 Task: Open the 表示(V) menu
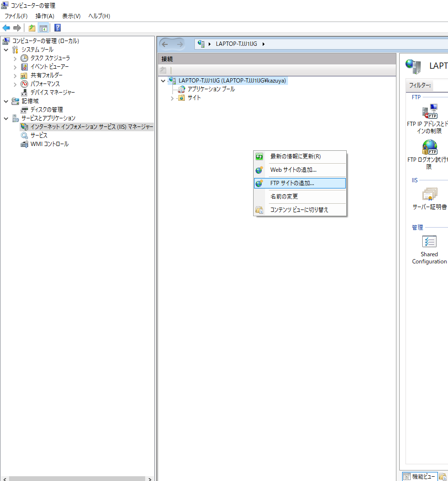[71, 16]
